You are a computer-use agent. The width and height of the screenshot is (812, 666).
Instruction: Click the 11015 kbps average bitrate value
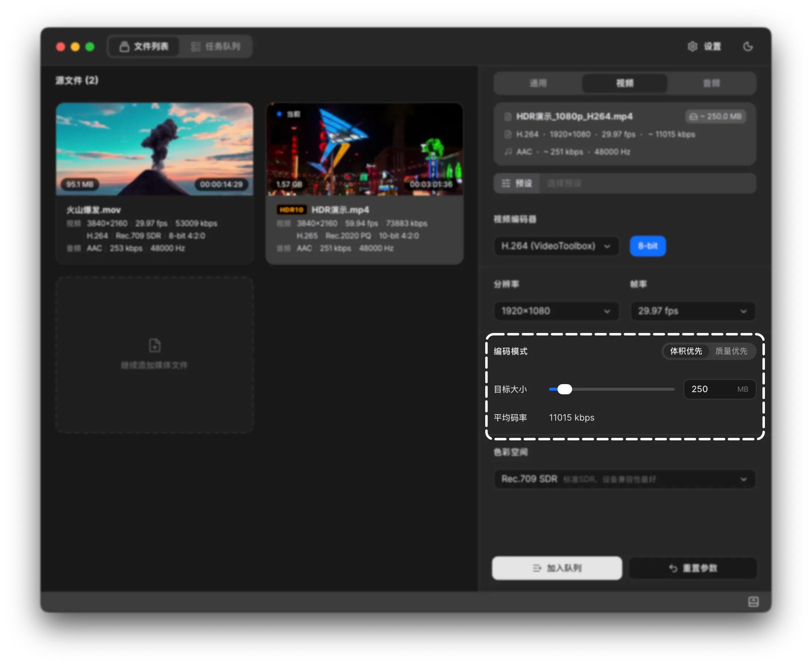click(x=571, y=417)
